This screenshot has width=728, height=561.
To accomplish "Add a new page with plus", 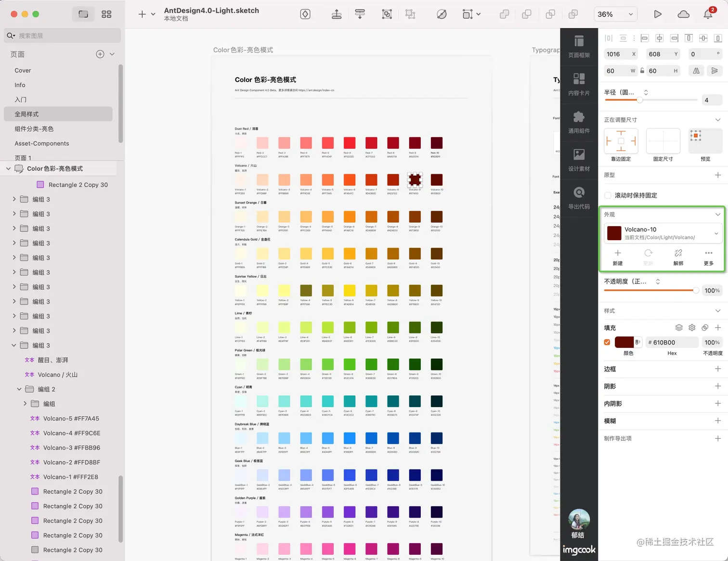I will click(100, 54).
